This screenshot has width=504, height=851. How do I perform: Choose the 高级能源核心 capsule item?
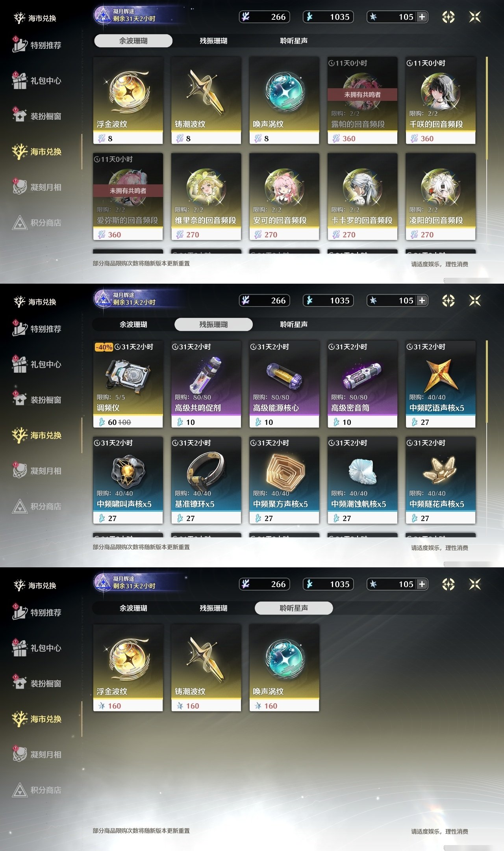pos(284,384)
